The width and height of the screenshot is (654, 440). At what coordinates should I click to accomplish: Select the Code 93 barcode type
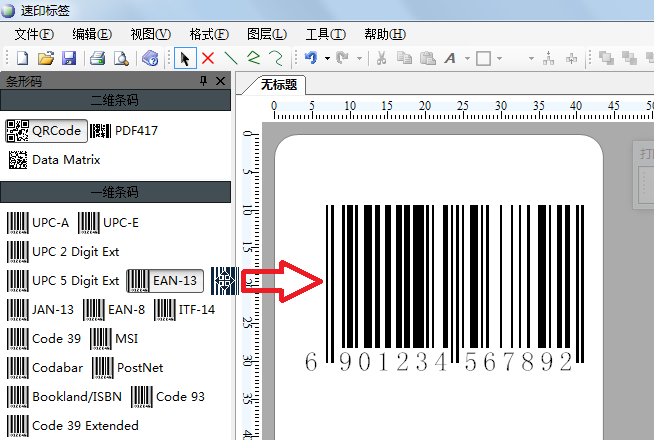[168, 396]
